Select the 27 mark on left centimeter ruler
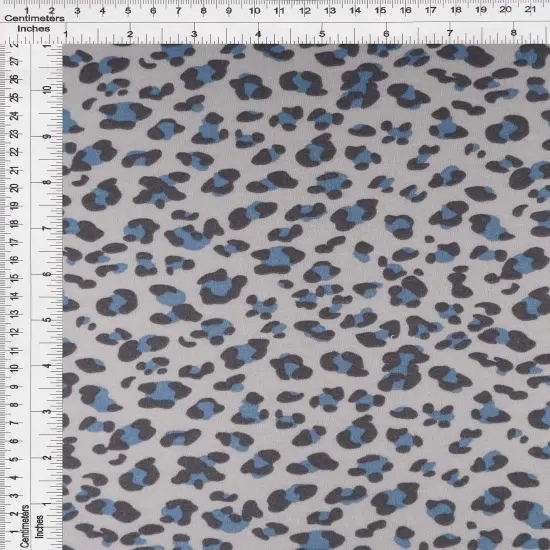The width and height of the screenshot is (550, 550). click(x=14, y=61)
